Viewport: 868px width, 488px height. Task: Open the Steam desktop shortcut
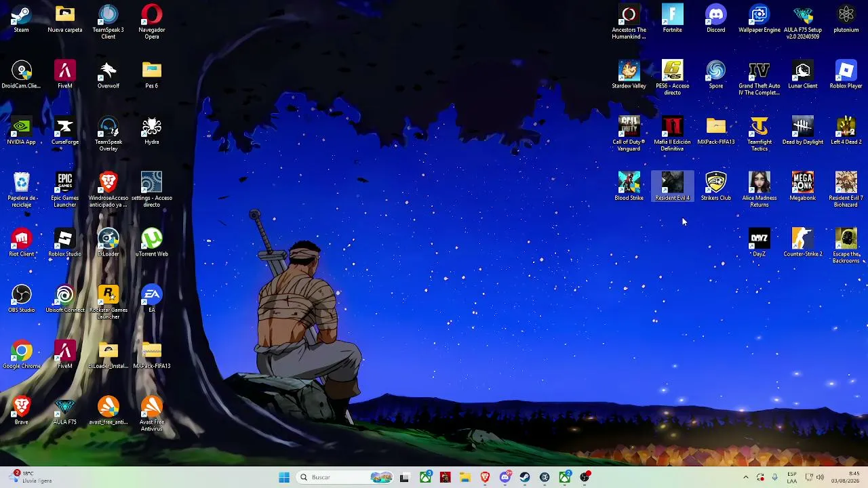(x=21, y=19)
